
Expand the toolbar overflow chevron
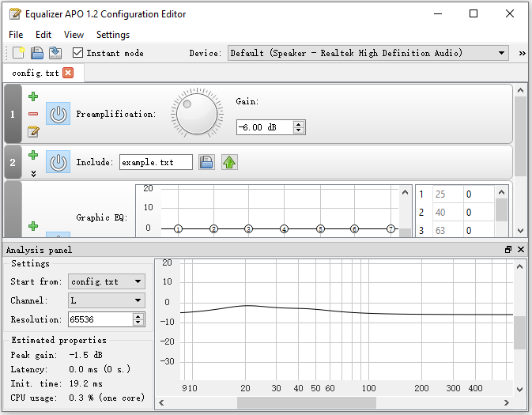(x=523, y=53)
